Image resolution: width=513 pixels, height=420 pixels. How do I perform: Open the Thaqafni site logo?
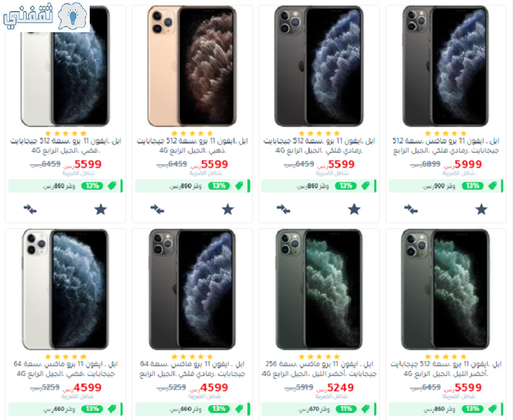[46, 16]
